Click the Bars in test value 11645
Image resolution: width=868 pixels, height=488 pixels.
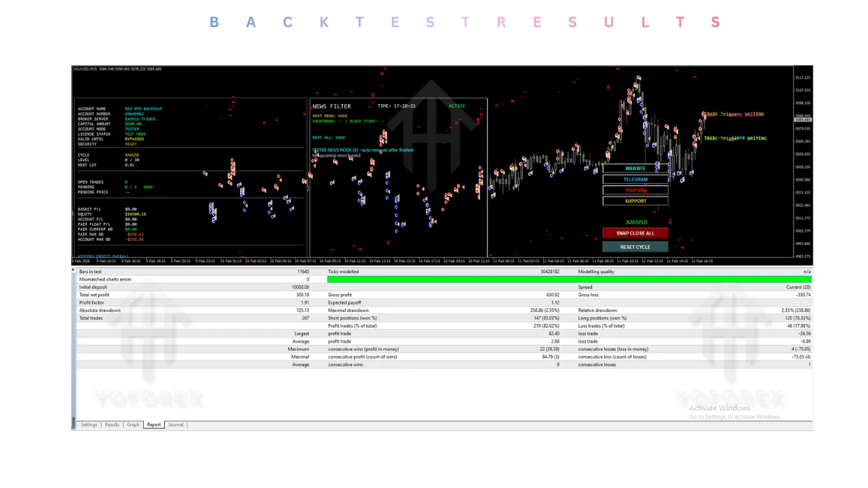[302, 272]
